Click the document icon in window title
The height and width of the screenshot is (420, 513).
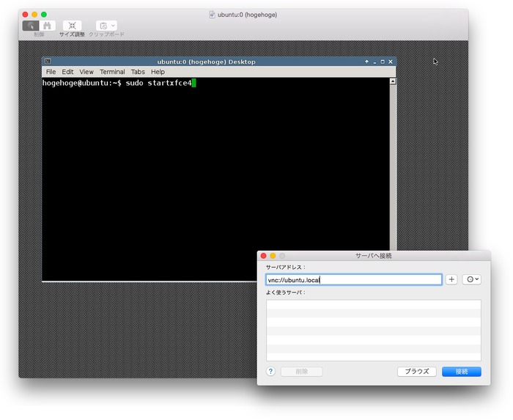[212, 15]
